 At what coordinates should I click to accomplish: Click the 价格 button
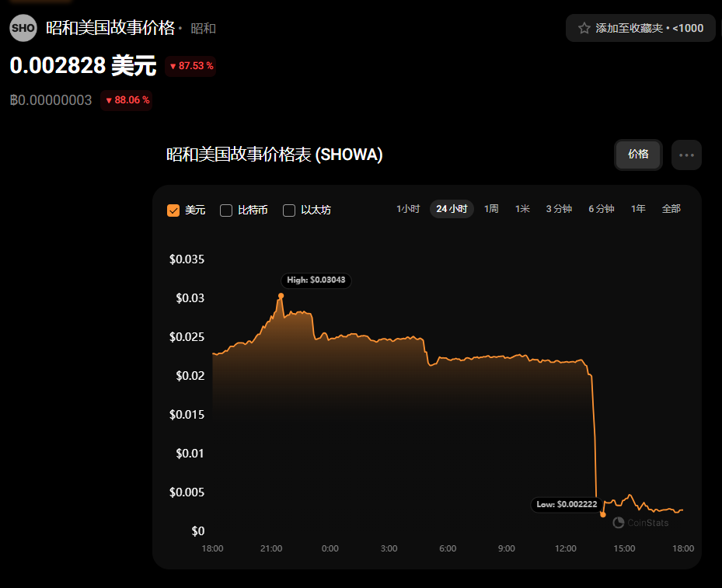(x=638, y=155)
